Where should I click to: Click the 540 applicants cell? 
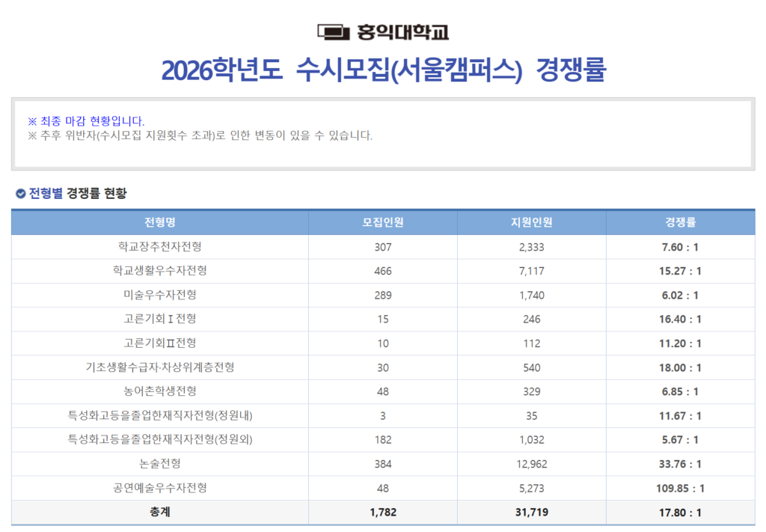tap(532, 368)
